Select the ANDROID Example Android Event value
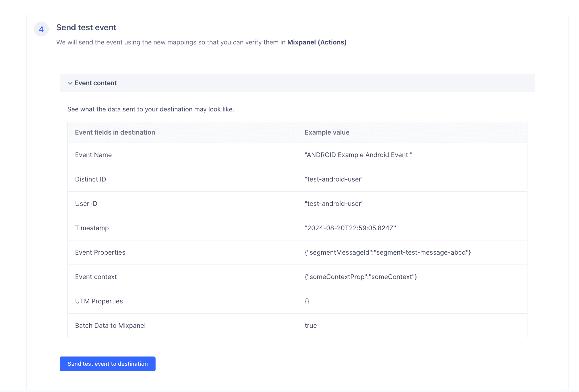Viewport: 579px width, 392px height. (x=358, y=155)
